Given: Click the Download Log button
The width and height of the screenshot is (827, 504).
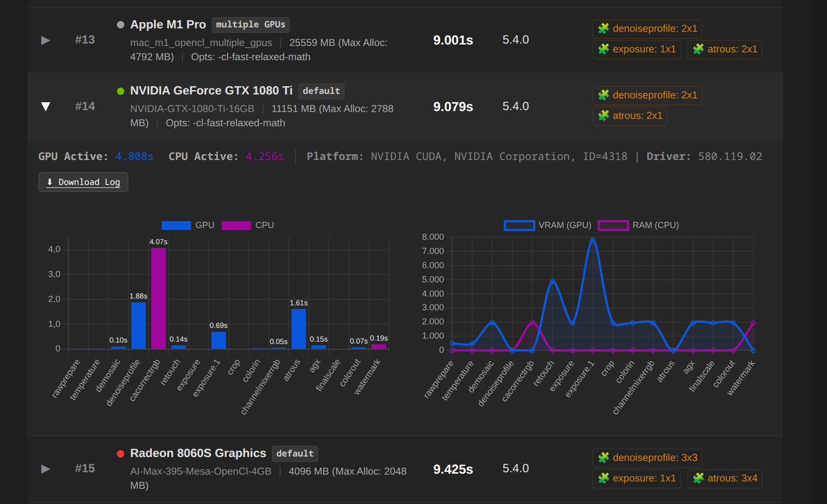Looking at the screenshot, I should [x=83, y=182].
